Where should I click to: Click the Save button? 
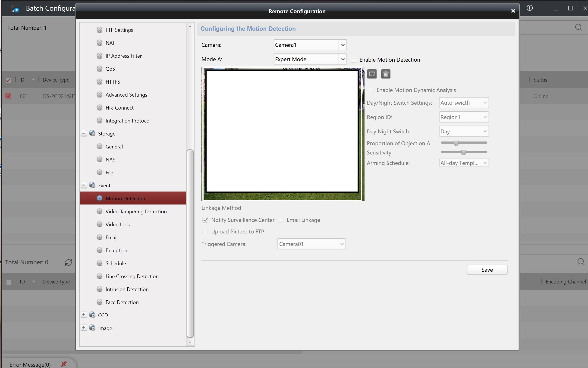tap(487, 270)
